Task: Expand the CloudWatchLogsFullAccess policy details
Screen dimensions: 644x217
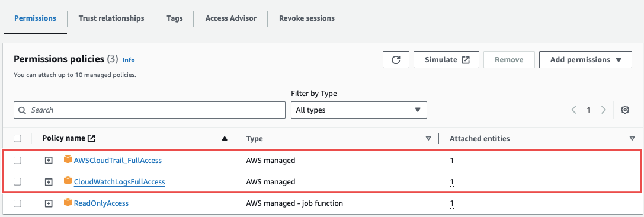Action: point(49,181)
